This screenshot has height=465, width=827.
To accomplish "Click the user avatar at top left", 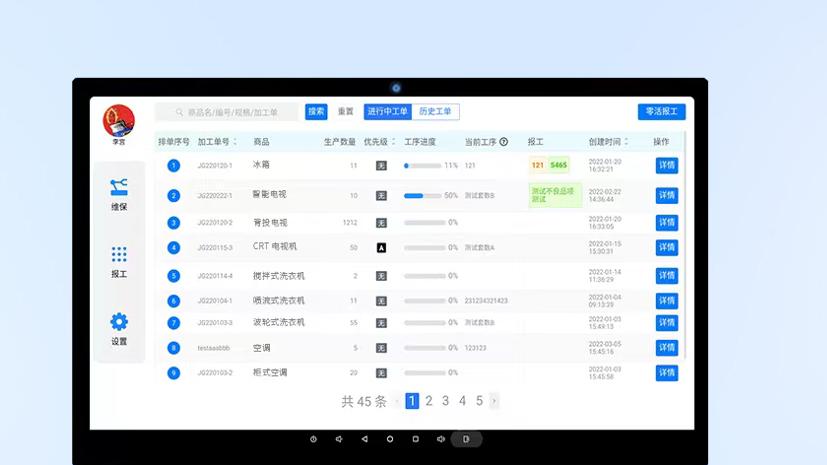I will (x=119, y=121).
